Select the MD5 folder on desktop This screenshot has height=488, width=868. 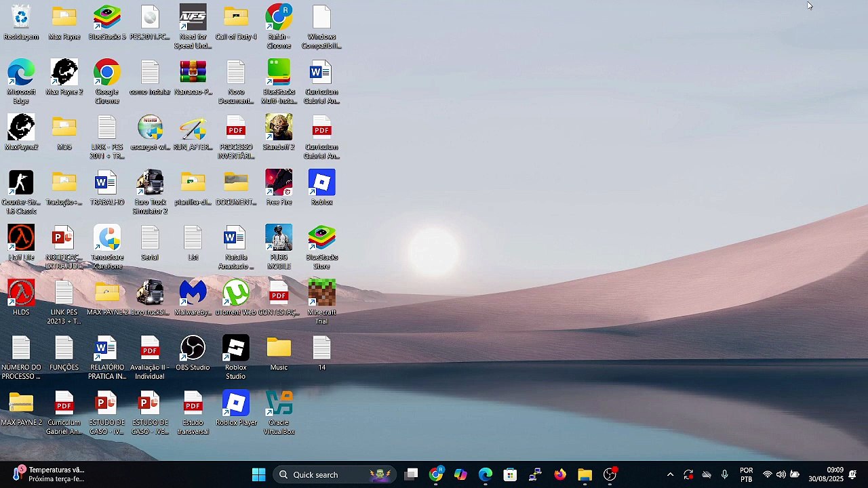click(x=64, y=133)
